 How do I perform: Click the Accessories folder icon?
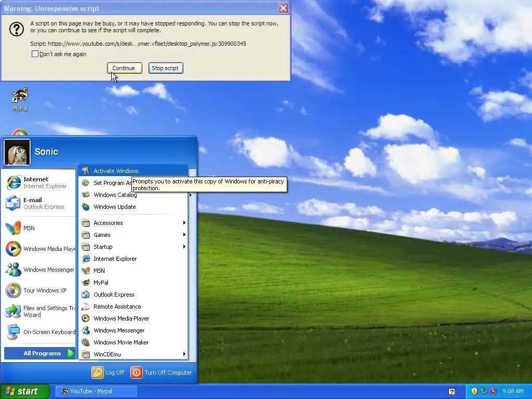coord(86,223)
